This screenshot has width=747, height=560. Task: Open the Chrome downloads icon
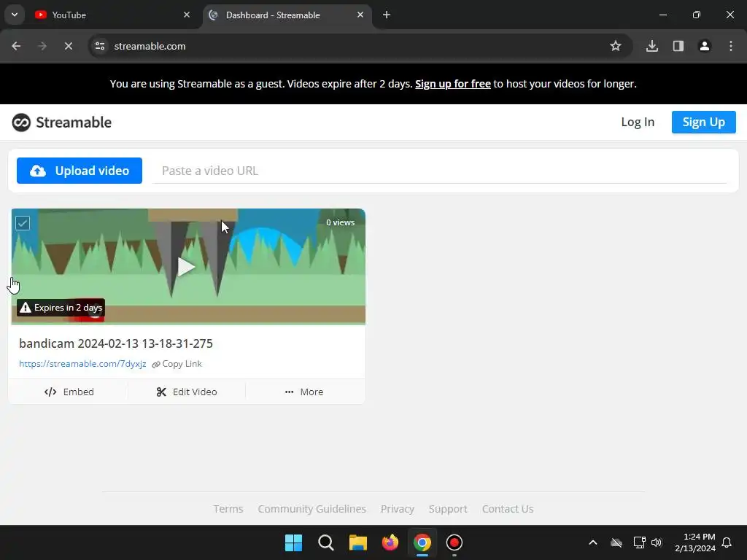point(651,46)
